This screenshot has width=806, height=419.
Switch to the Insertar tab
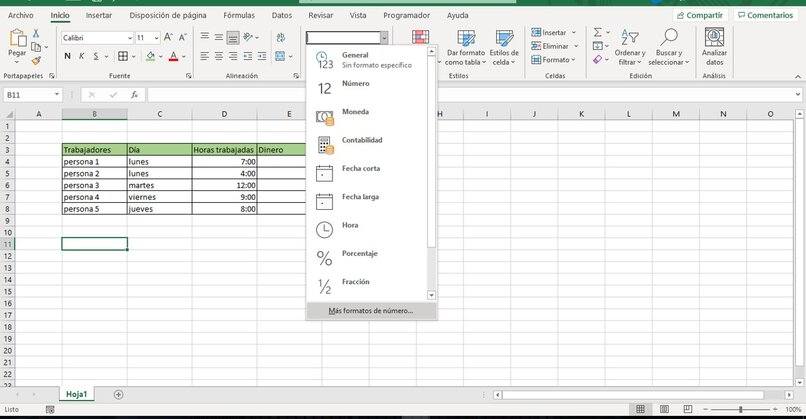tap(99, 15)
